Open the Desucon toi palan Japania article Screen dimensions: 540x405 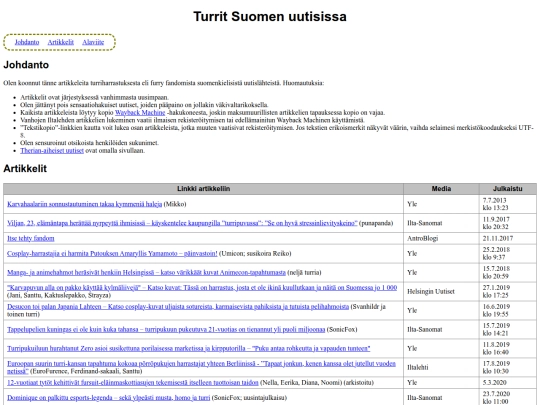coord(178,307)
